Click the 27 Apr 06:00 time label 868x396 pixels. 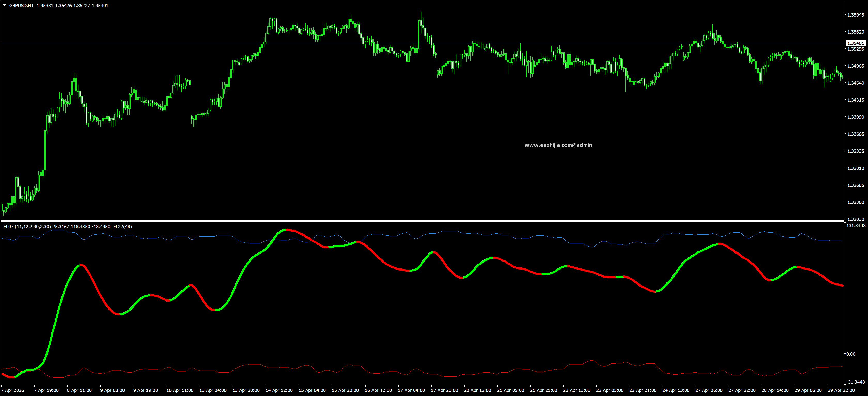709,390
